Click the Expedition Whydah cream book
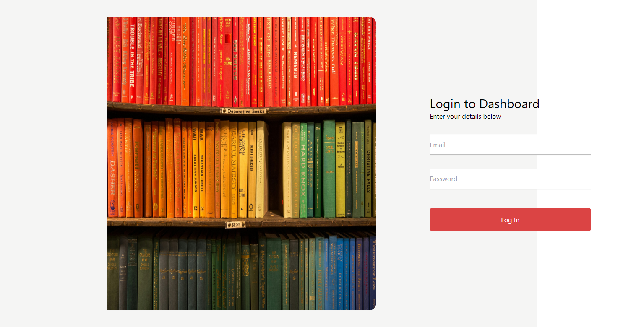The width and height of the screenshot is (644, 327). tap(261, 169)
